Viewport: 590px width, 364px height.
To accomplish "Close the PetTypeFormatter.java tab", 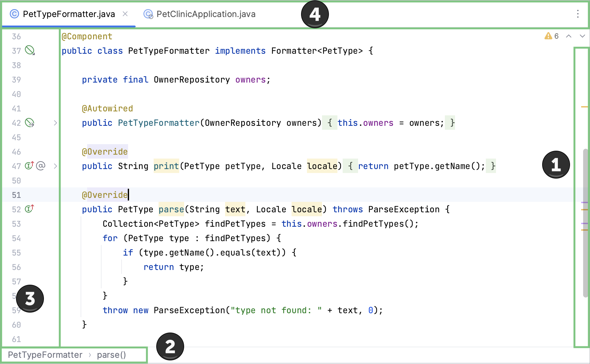I will click(125, 14).
